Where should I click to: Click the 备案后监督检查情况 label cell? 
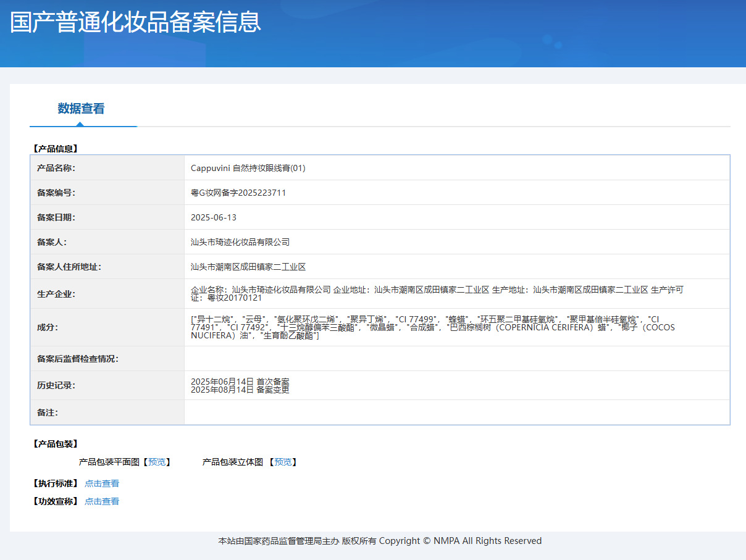pos(107,359)
